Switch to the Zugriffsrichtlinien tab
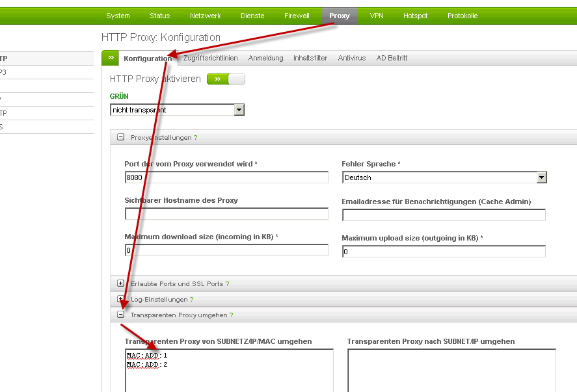The image size is (577, 392). [210, 58]
